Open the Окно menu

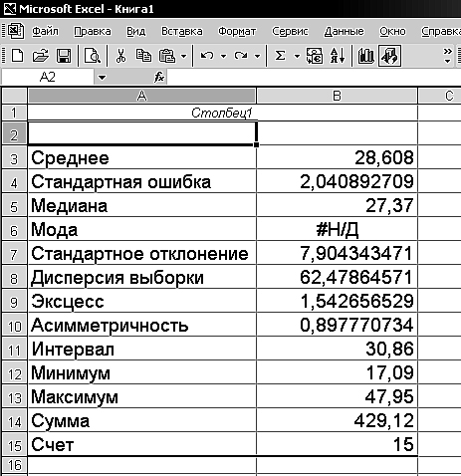click(x=392, y=31)
